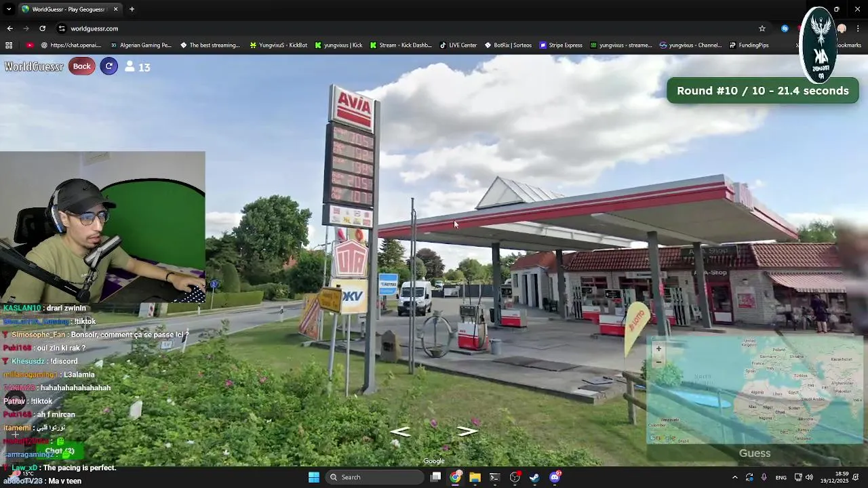Open the OBS Studio taskbar icon
Image resolution: width=868 pixels, height=488 pixels.
515,477
